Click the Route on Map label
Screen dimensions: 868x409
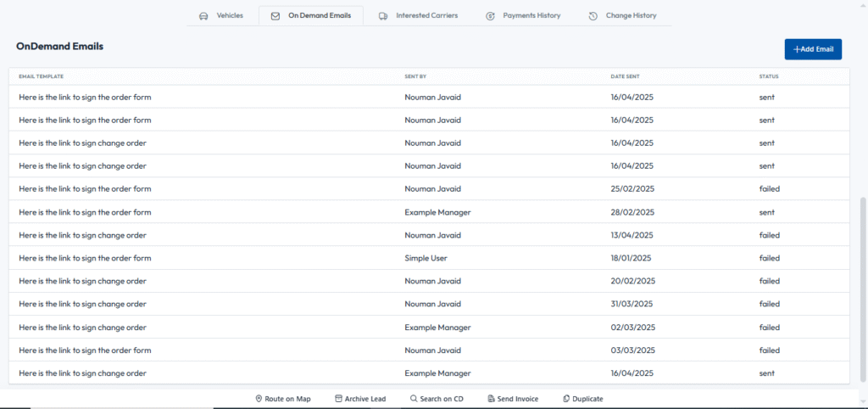pos(288,399)
